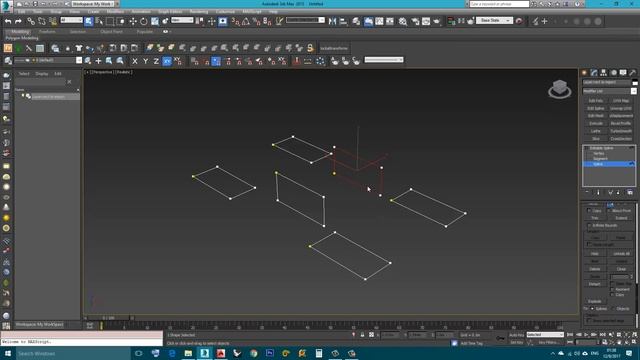Open the Display panel tab icon
The width and height of the screenshot is (640, 360).
[x=623, y=73]
